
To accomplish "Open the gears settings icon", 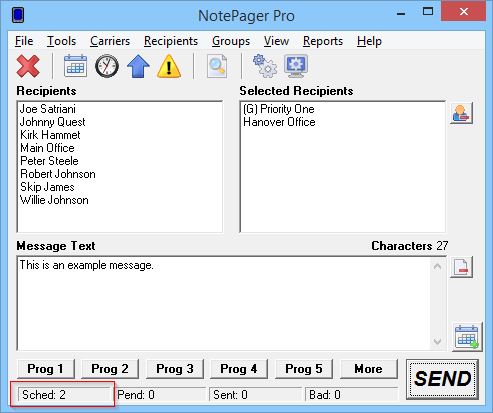I will click(265, 66).
